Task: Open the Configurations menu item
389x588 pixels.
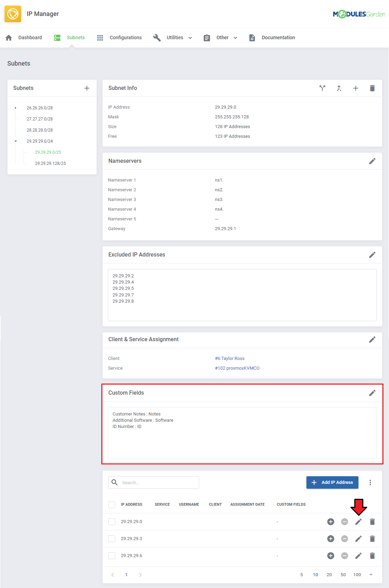Action: (x=126, y=37)
